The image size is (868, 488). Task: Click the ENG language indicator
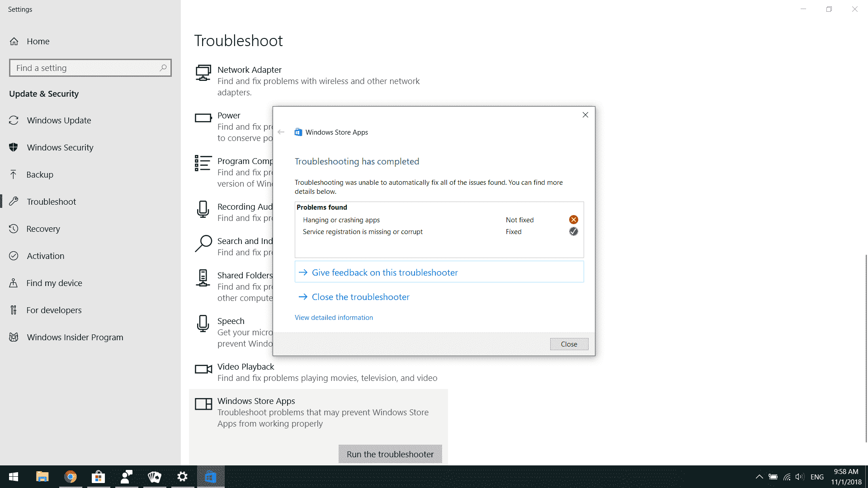click(817, 477)
